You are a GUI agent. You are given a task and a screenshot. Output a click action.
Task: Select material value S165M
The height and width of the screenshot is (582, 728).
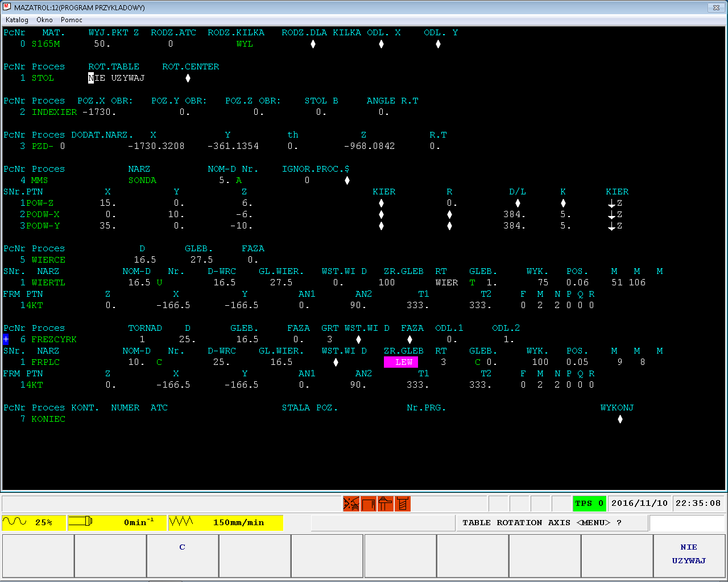click(45, 44)
